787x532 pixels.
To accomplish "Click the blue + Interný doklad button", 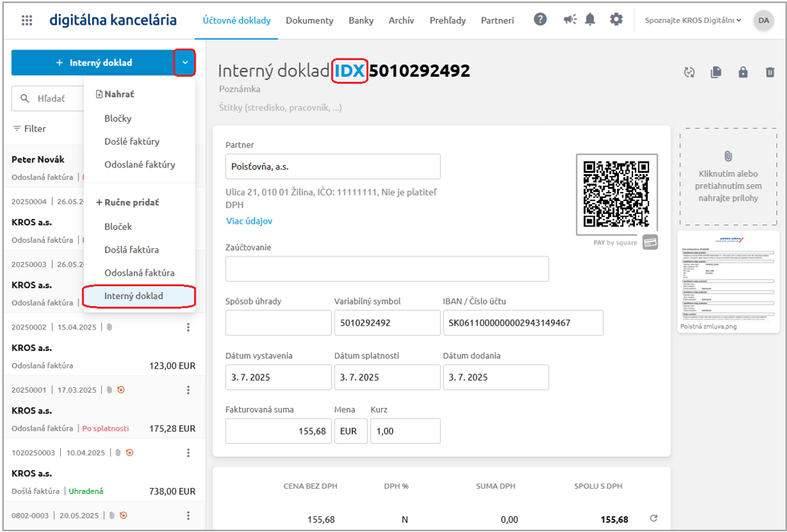I will (x=93, y=62).
